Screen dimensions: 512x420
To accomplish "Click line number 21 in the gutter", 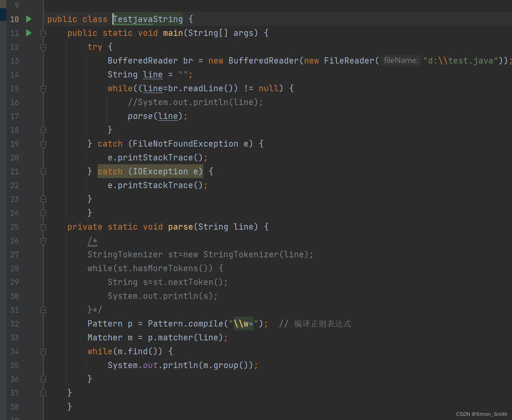I will tap(14, 171).
